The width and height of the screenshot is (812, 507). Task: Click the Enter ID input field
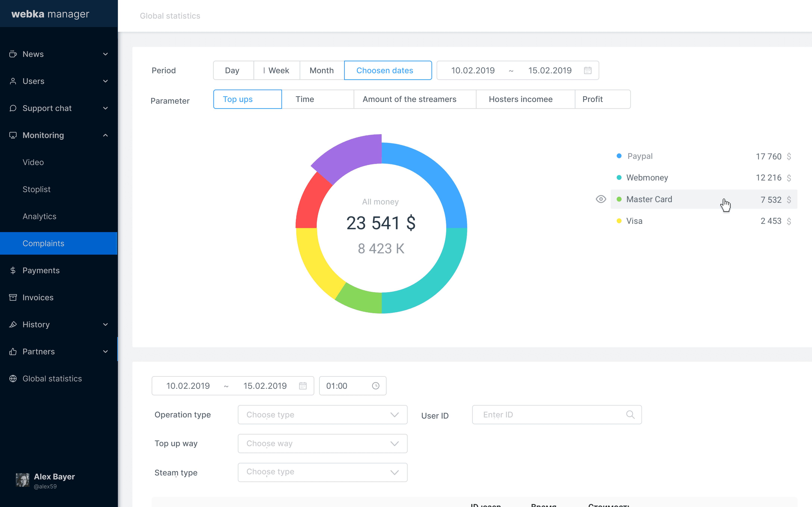click(x=550, y=415)
